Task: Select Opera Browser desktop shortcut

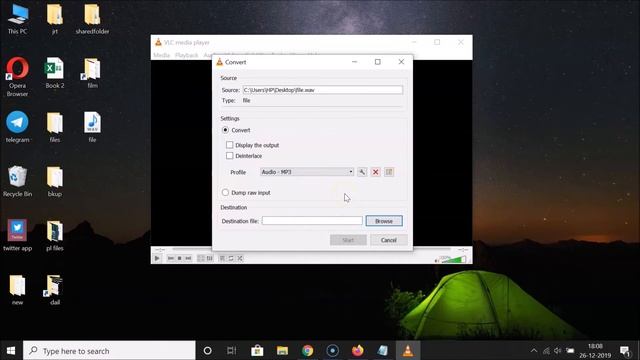Action: 18,77
